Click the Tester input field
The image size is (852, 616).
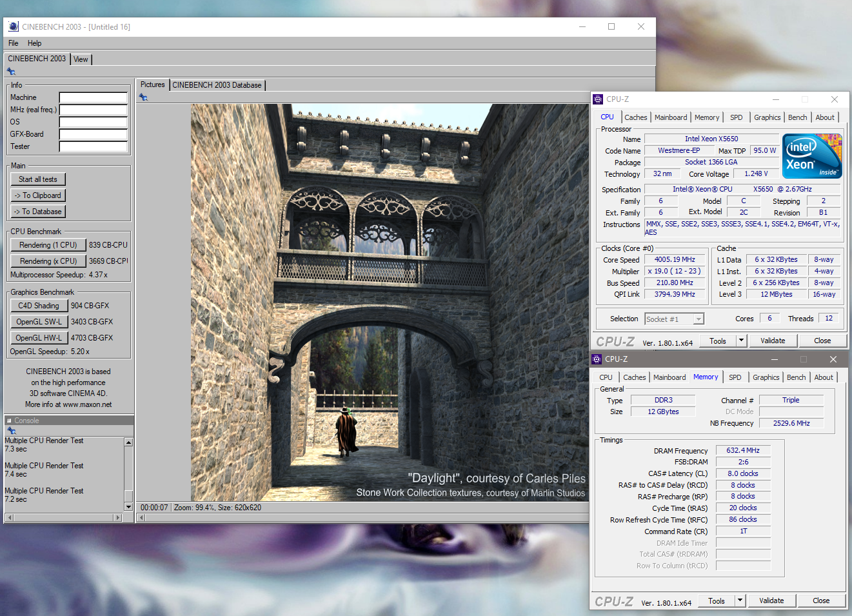pos(94,146)
